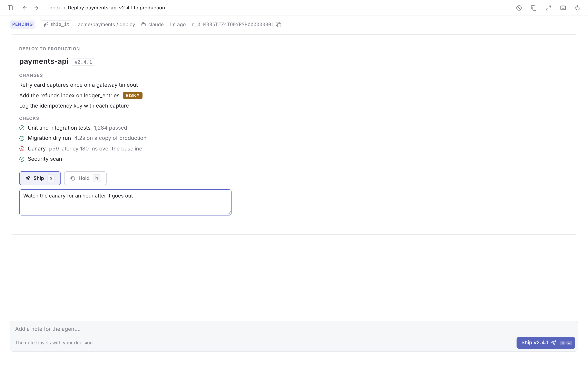Click the green check for Unit tests
The width and height of the screenshot is (588, 368).
22,128
